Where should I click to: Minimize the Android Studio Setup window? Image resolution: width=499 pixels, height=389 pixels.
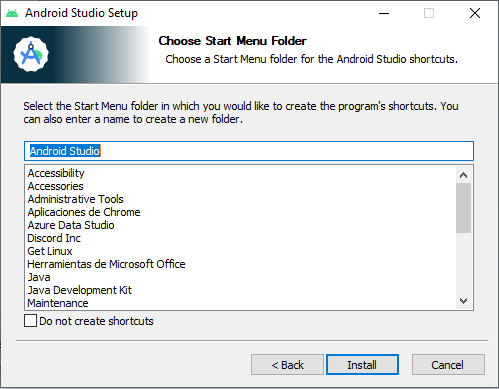pyautogui.click(x=384, y=13)
